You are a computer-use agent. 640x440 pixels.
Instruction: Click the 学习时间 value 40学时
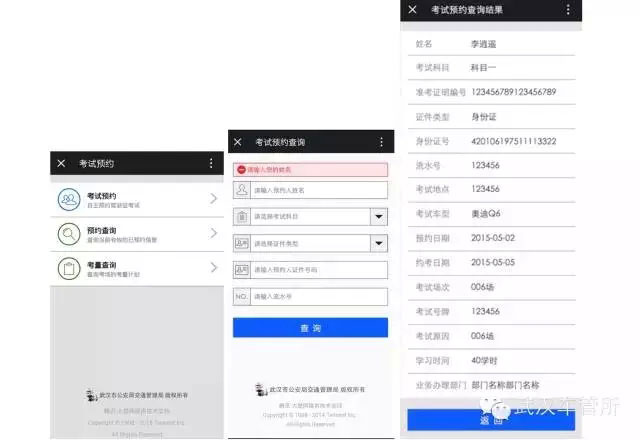[484, 361]
